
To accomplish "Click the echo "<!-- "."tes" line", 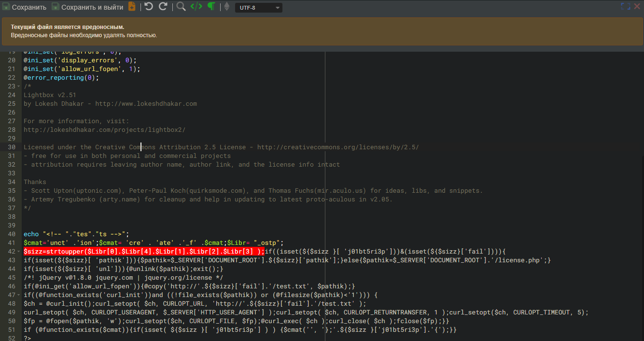I will click(x=76, y=234).
